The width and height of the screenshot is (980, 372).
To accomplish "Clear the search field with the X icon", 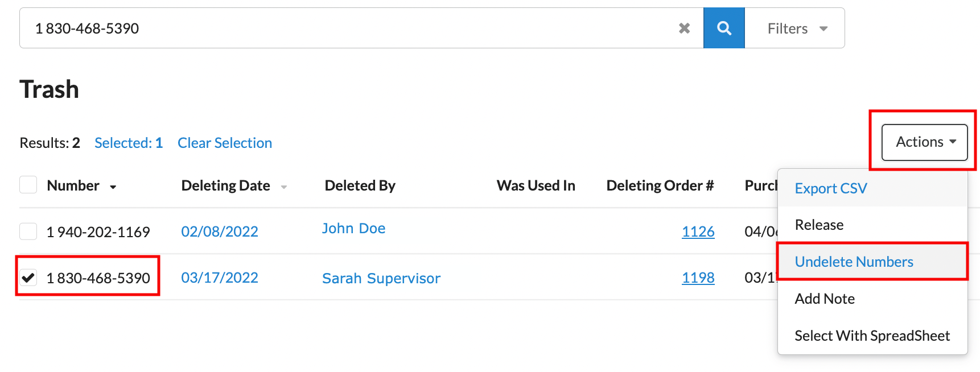I will (x=684, y=28).
